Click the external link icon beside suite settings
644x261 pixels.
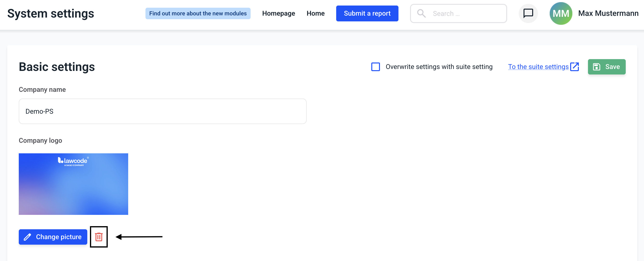(575, 67)
